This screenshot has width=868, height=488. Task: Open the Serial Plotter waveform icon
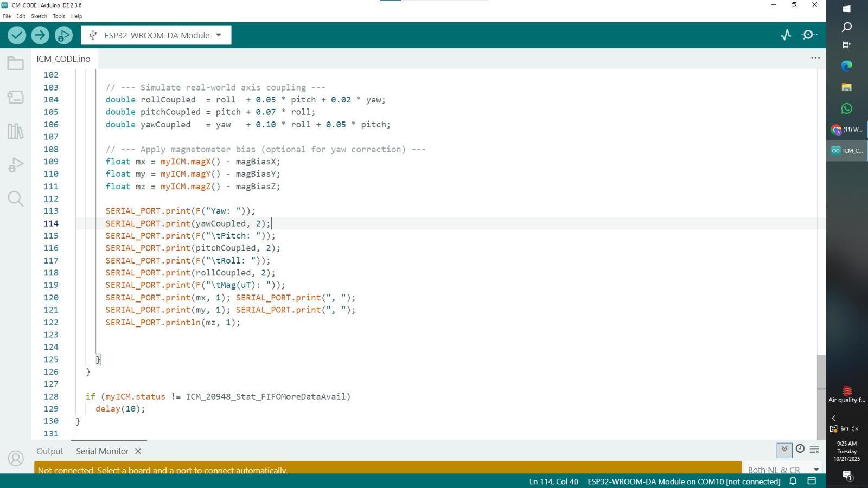point(786,35)
